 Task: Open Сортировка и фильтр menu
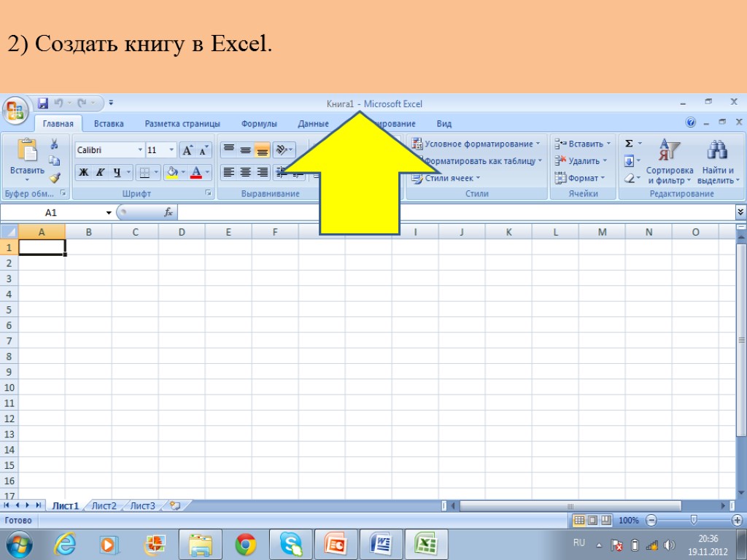670,161
